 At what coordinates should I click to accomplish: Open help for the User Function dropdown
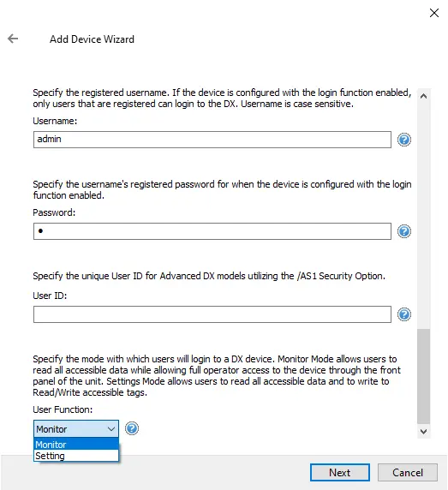click(132, 428)
